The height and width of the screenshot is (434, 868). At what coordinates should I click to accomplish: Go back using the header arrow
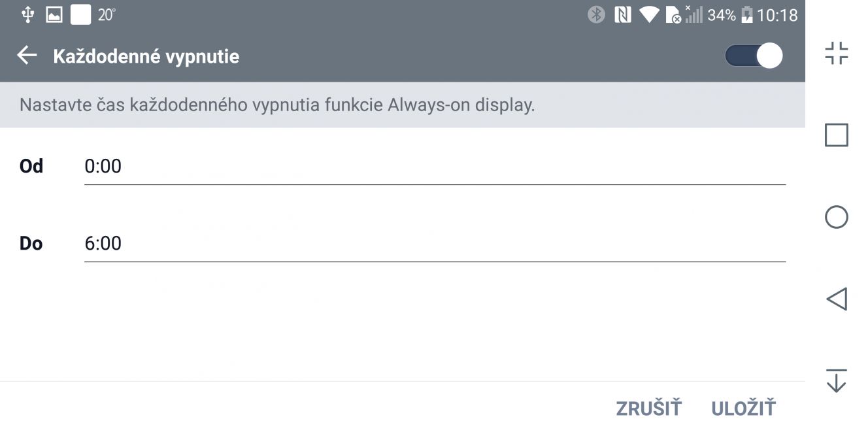(x=27, y=56)
